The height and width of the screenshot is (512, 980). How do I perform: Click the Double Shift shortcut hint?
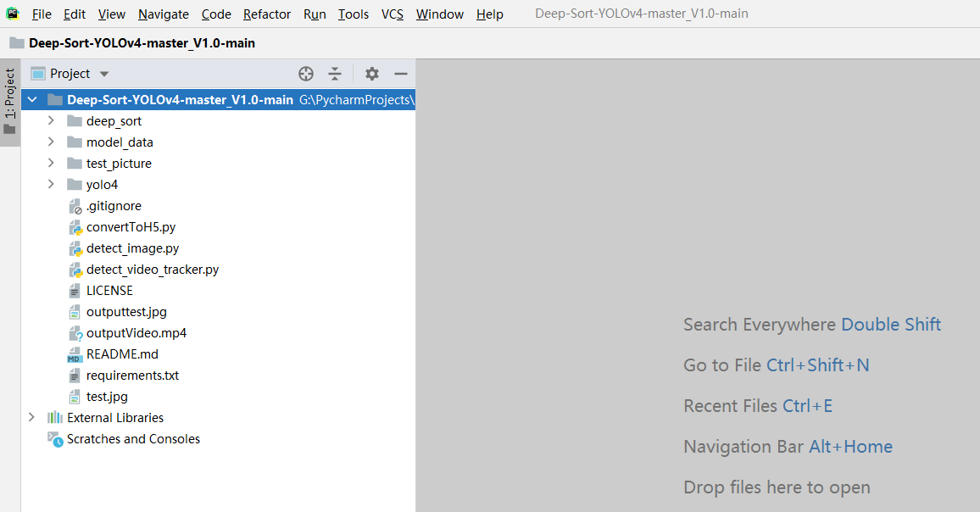891,325
